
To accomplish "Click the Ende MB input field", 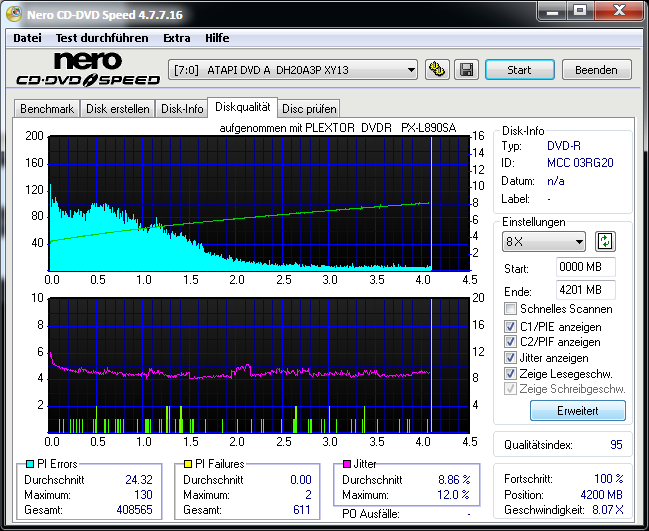I will tap(586, 290).
